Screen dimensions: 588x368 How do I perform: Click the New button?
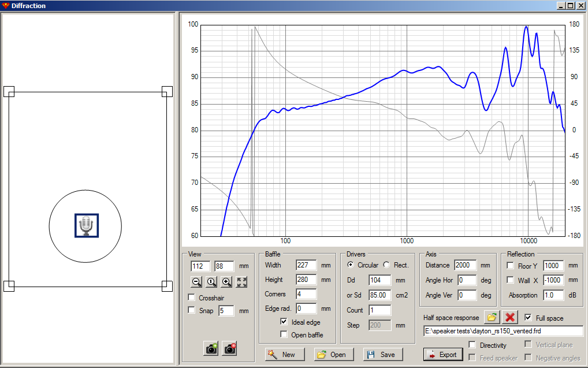click(x=285, y=355)
